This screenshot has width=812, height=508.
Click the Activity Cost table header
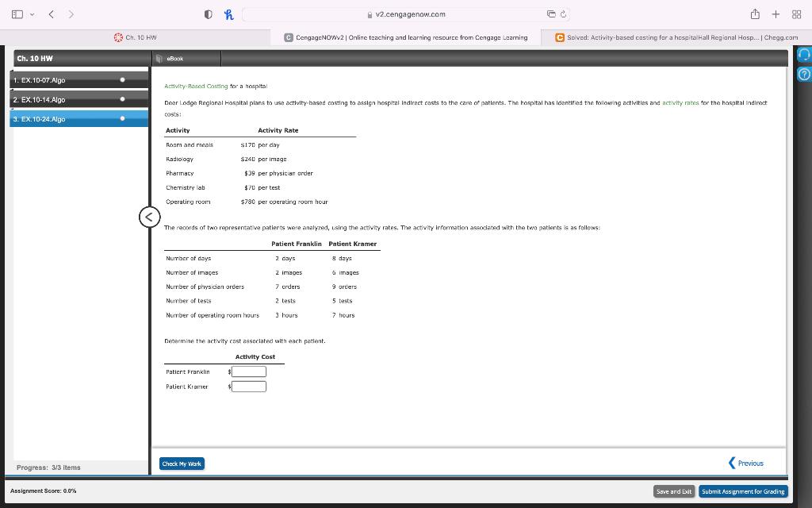point(255,356)
